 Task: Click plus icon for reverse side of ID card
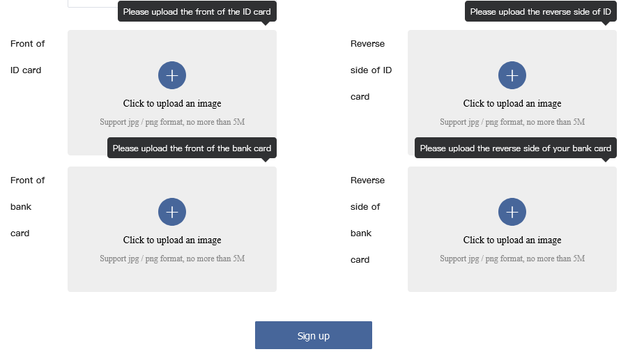tap(512, 75)
